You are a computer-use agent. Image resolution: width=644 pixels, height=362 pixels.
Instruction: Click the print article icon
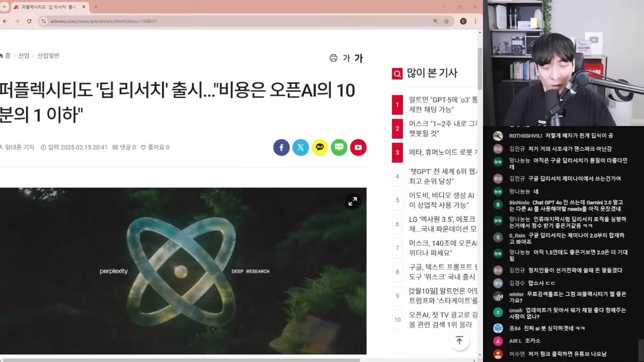pos(333,58)
